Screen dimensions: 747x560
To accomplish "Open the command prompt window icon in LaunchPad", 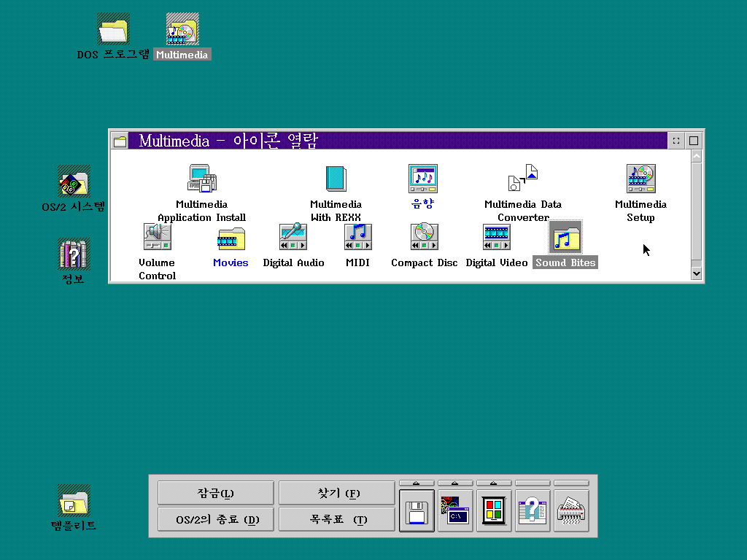I will (x=455, y=511).
